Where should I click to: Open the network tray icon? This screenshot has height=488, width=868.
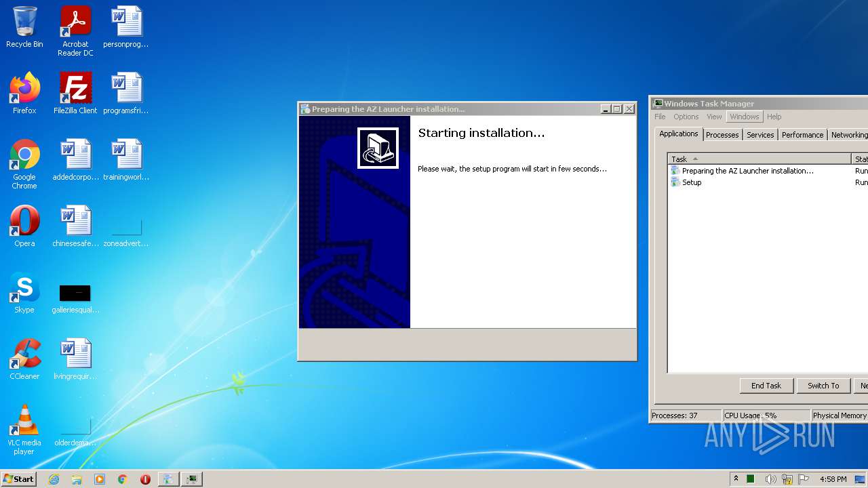tap(787, 479)
